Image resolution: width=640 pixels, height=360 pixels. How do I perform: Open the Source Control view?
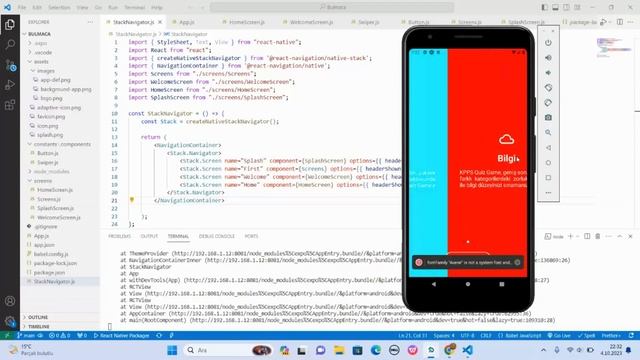[x=10, y=65]
